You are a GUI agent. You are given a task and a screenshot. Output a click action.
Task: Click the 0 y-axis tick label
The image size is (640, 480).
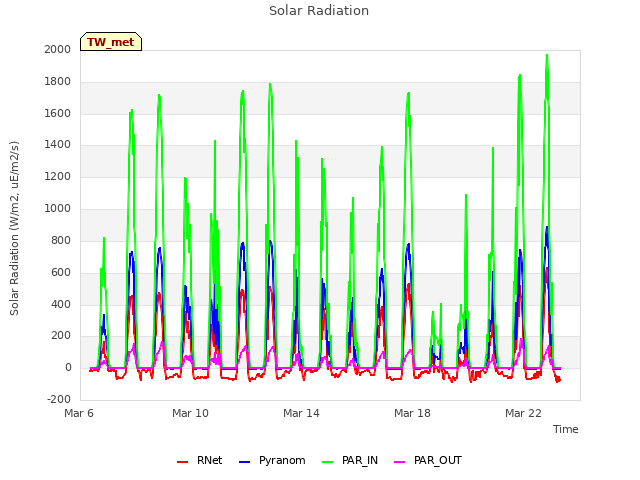[x=68, y=367]
